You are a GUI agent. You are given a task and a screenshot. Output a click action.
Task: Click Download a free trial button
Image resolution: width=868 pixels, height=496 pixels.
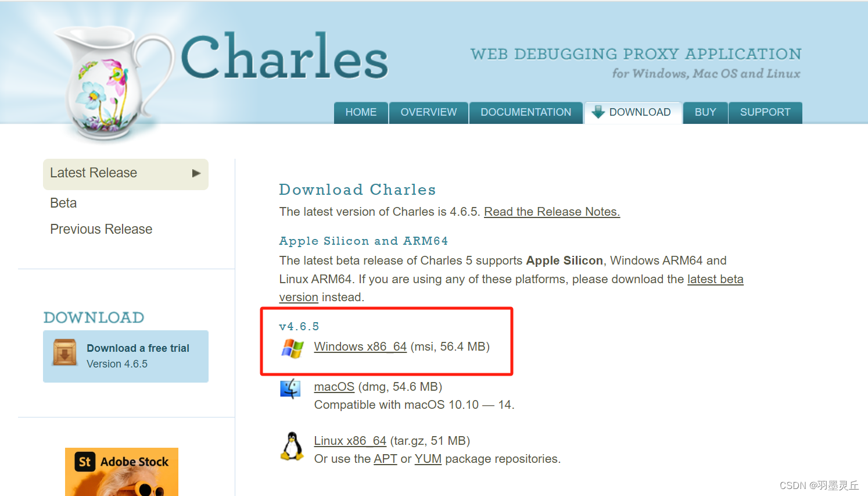[x=125, y=356]
